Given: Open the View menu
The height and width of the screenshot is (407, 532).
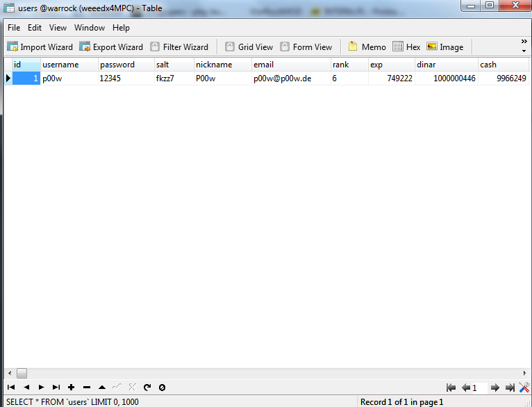Looking at the screenshot, I should tap(58, 28).
